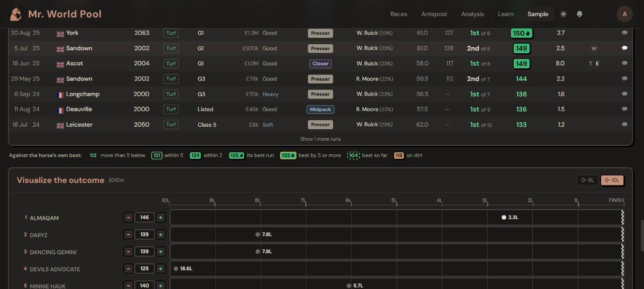Image resolution: width=644 pixels, height=289 pixels.
Task: Open the comment bubble for York run
Action: pyautogui.click(x=624, y=33)
